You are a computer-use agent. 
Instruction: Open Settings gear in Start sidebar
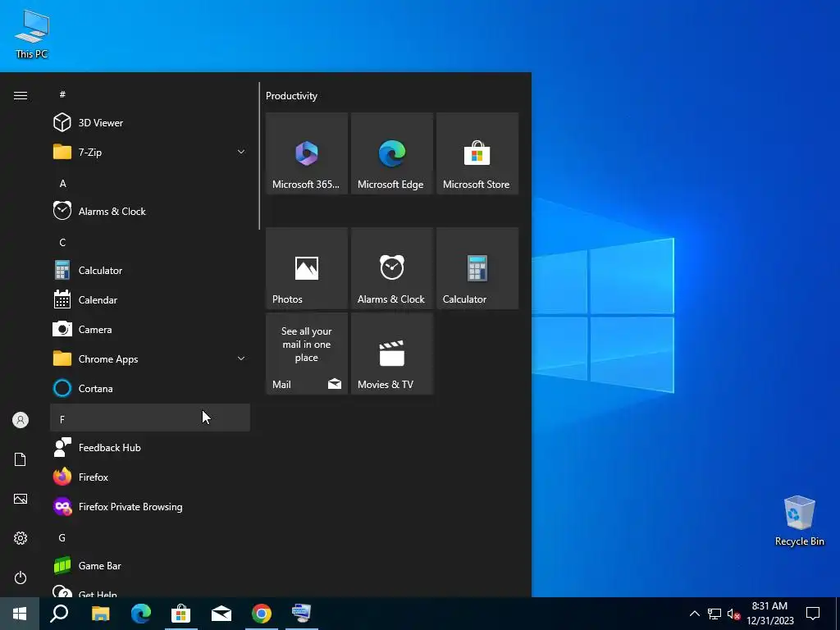(21, 538)
